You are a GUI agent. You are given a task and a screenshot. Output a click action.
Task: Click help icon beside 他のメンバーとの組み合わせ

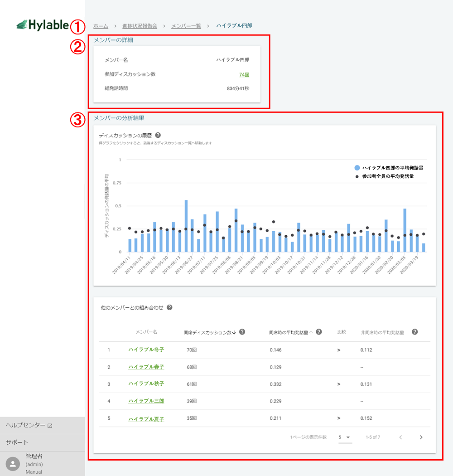[169, 307]
